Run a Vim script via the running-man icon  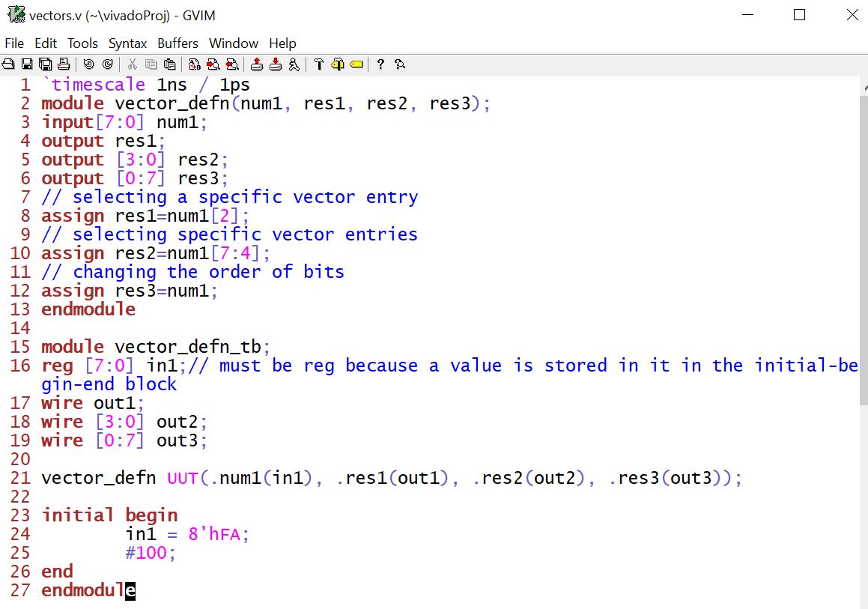click(x=294, y=64)
